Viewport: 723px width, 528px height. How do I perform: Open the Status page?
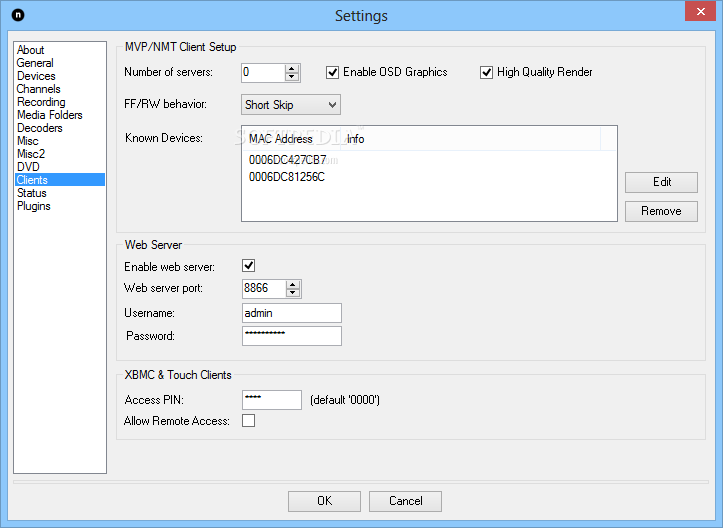(x=32, y=193)
